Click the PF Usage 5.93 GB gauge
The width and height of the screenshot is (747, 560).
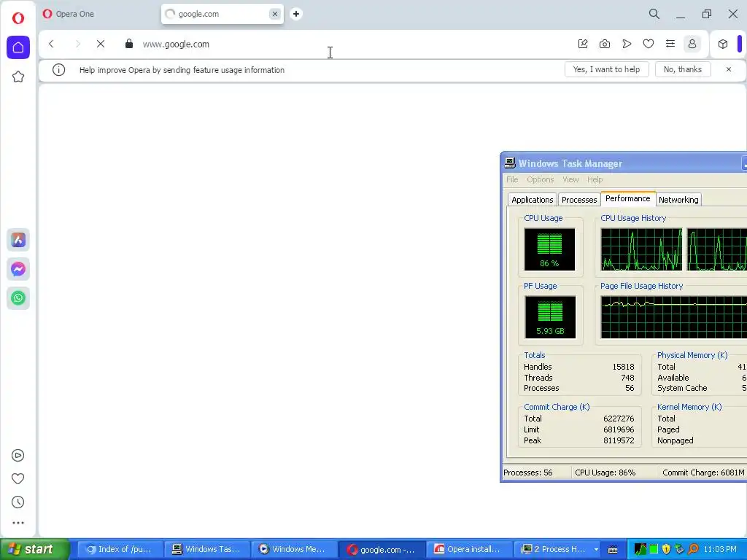(550, 317)
